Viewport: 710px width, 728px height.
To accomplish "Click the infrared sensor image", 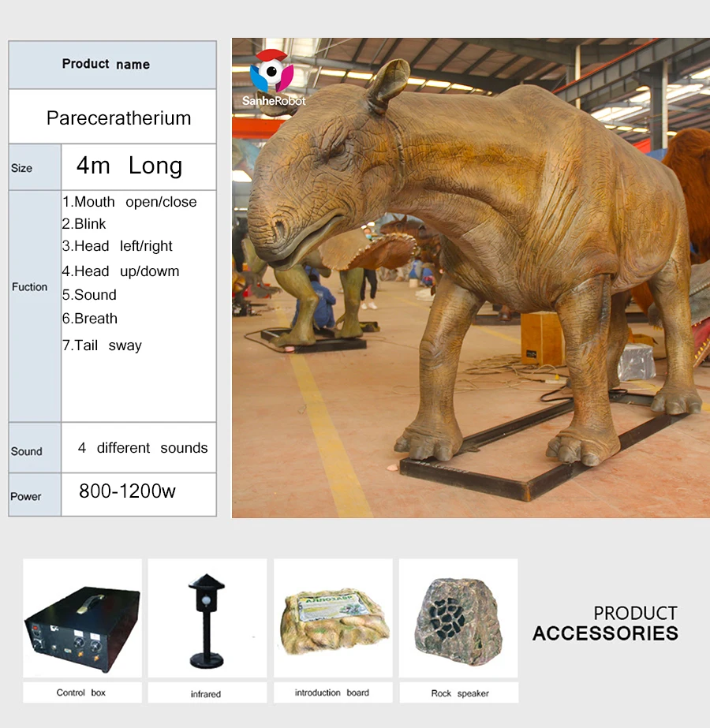I will click(x=207, y=618).
